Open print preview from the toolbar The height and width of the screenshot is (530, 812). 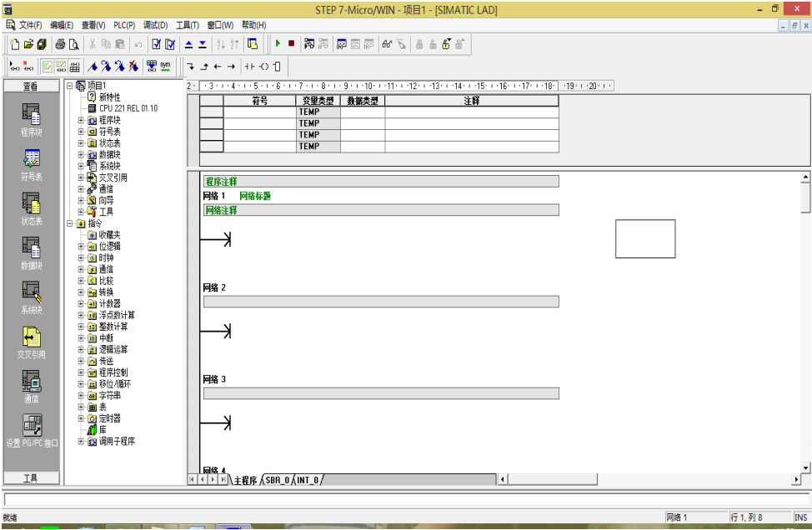pos(73,44)
